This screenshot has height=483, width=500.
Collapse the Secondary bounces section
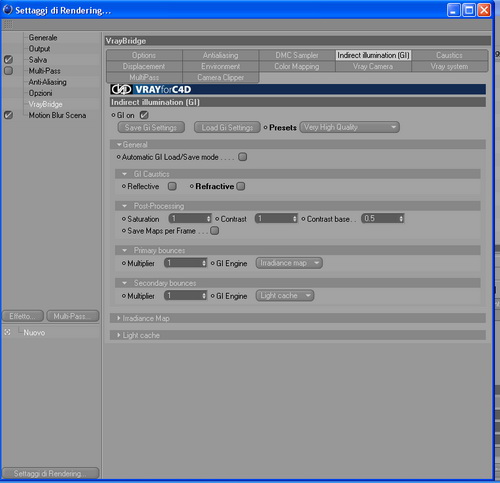125,283
